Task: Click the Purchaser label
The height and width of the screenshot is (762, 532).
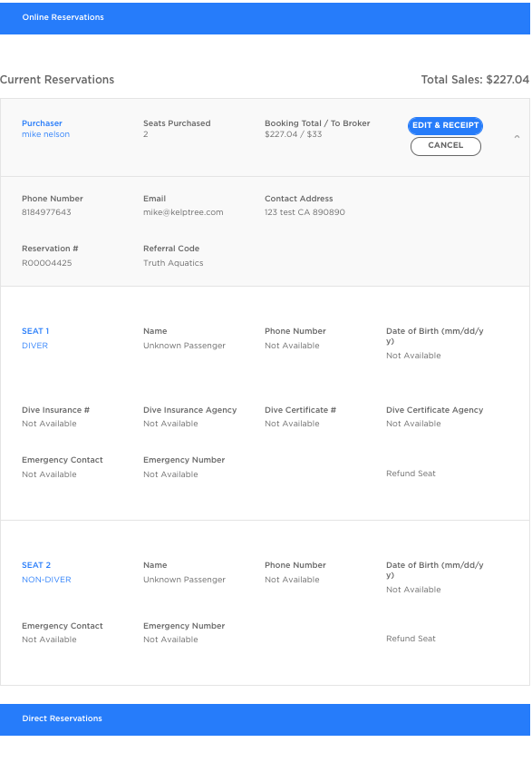Action: [42, 123]
